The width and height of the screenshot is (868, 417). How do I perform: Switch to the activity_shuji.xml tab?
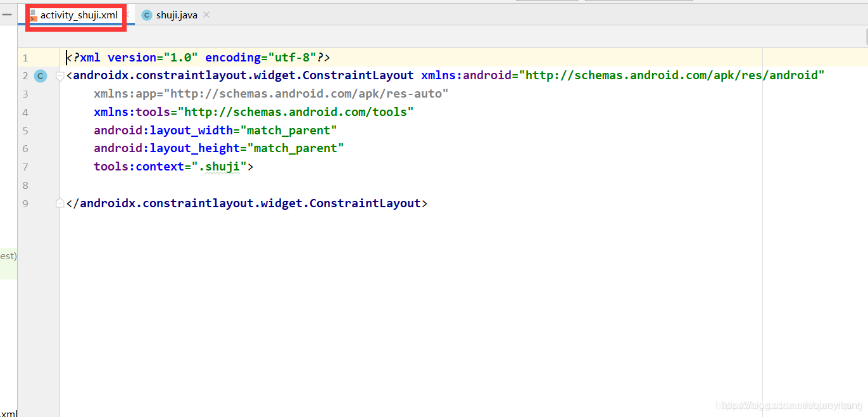point(79,15)
